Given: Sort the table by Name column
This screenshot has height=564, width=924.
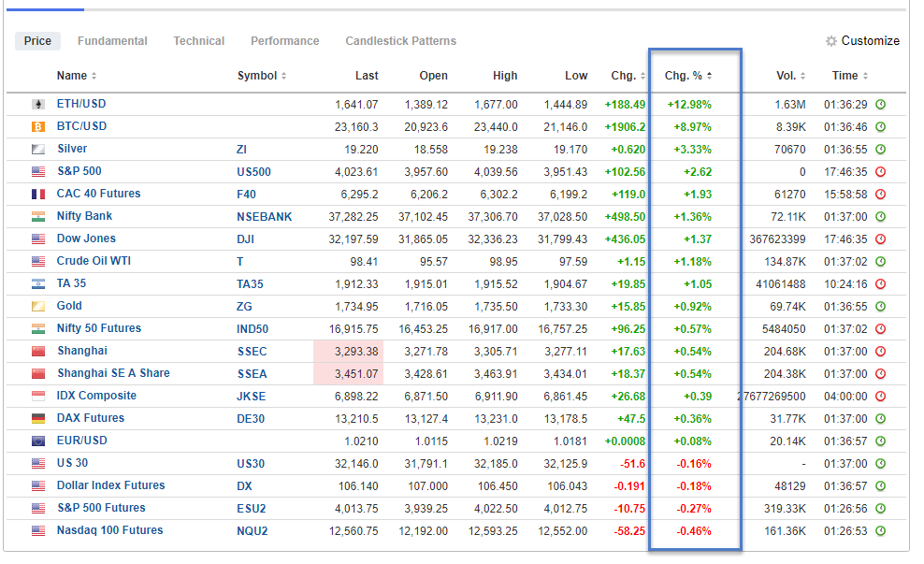Looking at the screenshot, I should (x=76, y=76).
